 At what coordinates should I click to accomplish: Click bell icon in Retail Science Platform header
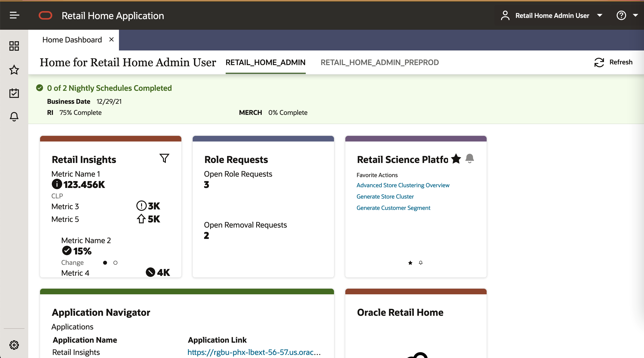[x=470, y=158]
